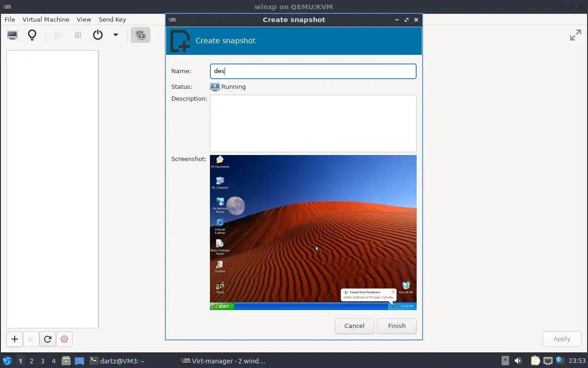588x368 pixels.
Task: Click the Create snapshot header icon
Action: (180, 41)
